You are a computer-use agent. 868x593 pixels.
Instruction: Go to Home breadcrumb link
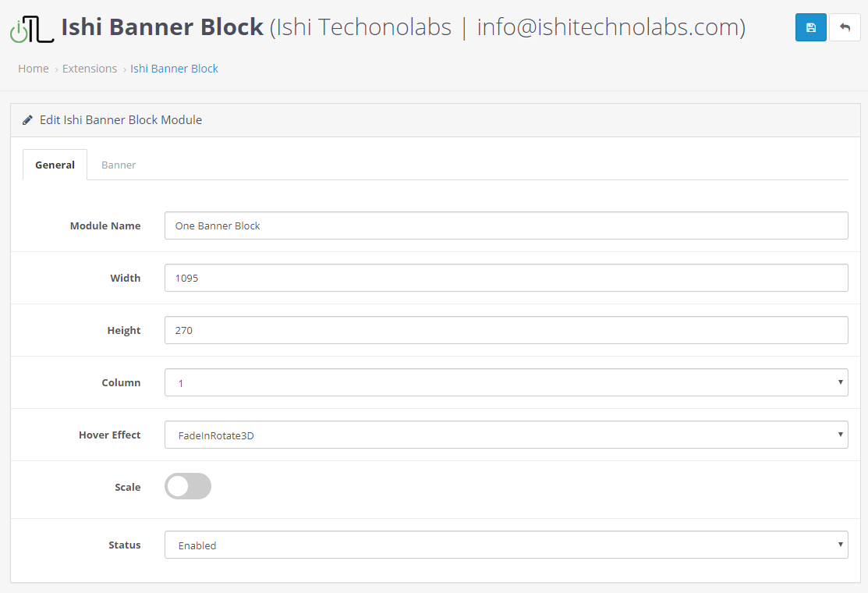click(x=34, y=69)
